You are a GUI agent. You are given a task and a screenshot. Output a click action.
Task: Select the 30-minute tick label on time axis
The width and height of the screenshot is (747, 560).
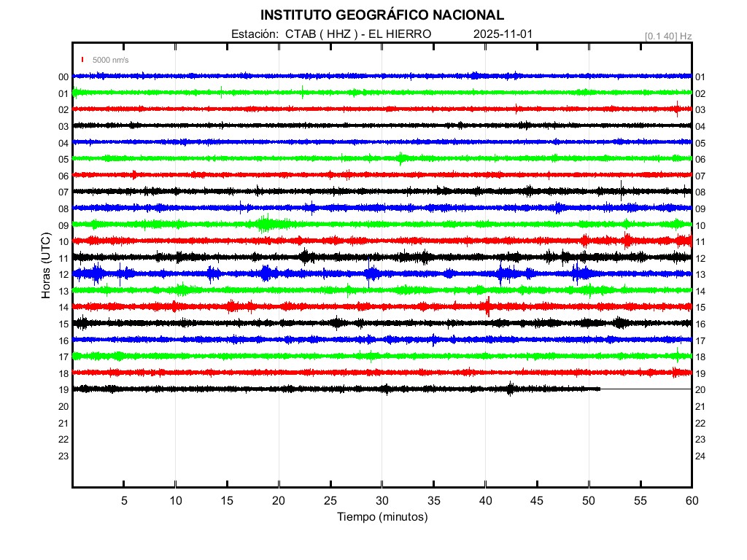tap(382, 501)
